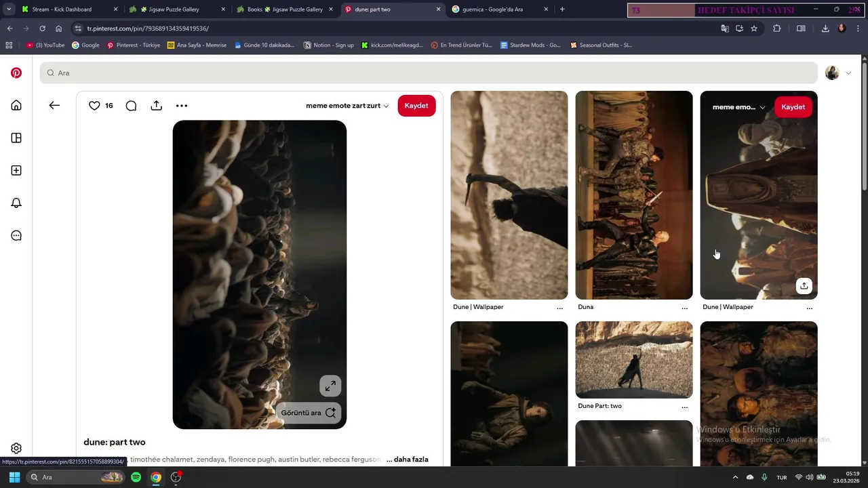Like the pin with heart icon

tap(94, 105)
